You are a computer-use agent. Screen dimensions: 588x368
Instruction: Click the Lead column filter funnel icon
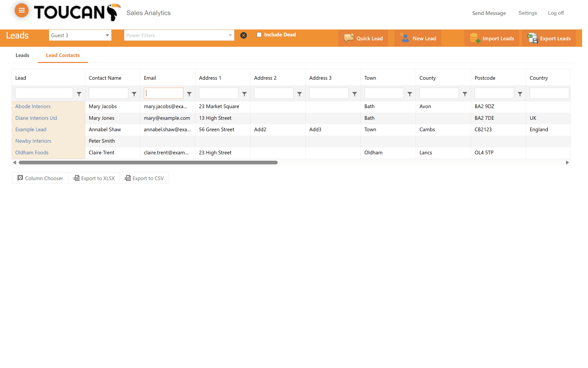(79, 94)
